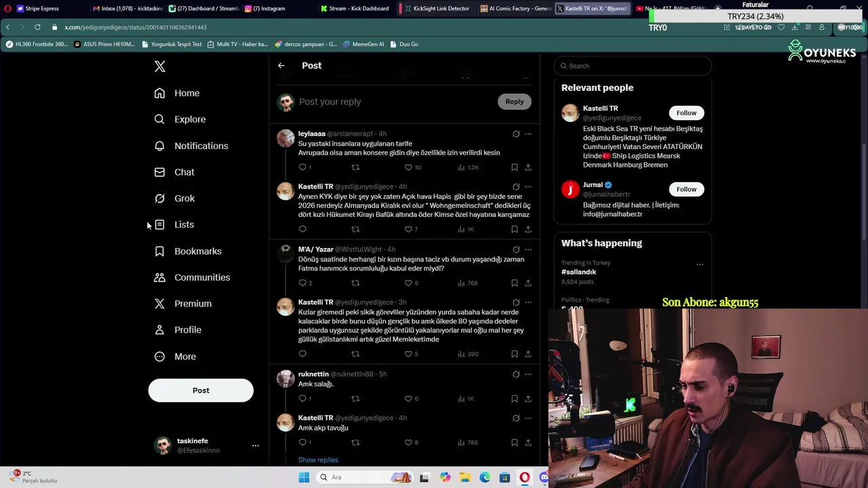Image resolution: width=868 pixels, height=488 pixels.
Task: Open account menu dots next to taskinefe
Action: (x=256, y=445)
